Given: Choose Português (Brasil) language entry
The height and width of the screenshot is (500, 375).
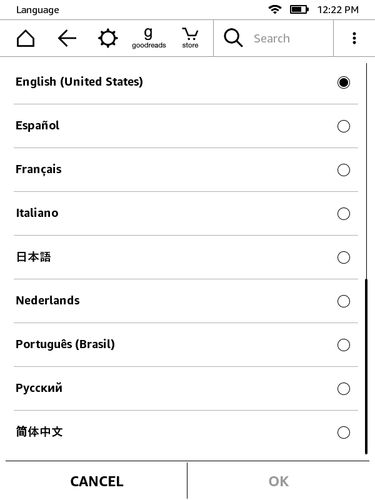Looking at the screenshot, I should (x=186, y=345).
